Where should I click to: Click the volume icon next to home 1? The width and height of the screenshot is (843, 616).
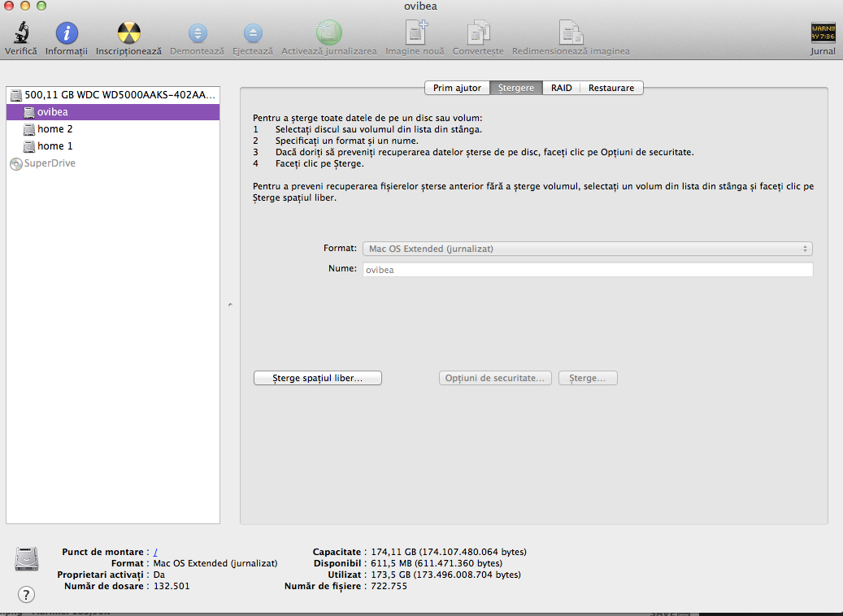(29, 146)
